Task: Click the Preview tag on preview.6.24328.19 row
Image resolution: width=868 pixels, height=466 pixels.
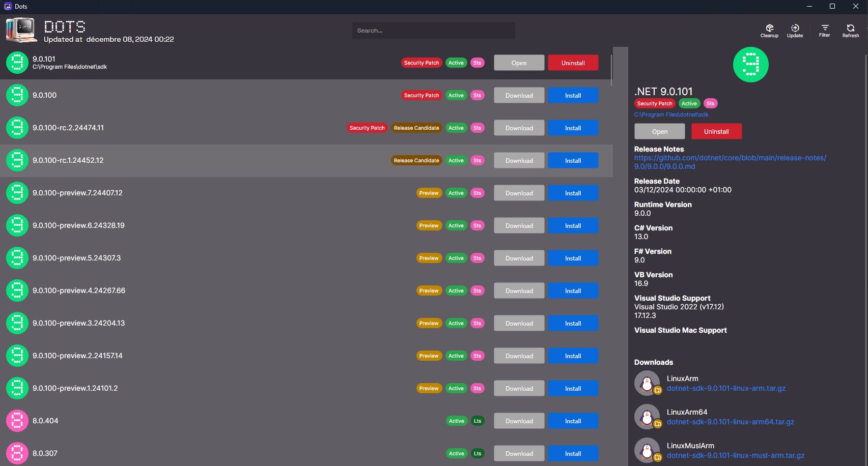Action: pos(429,225)
